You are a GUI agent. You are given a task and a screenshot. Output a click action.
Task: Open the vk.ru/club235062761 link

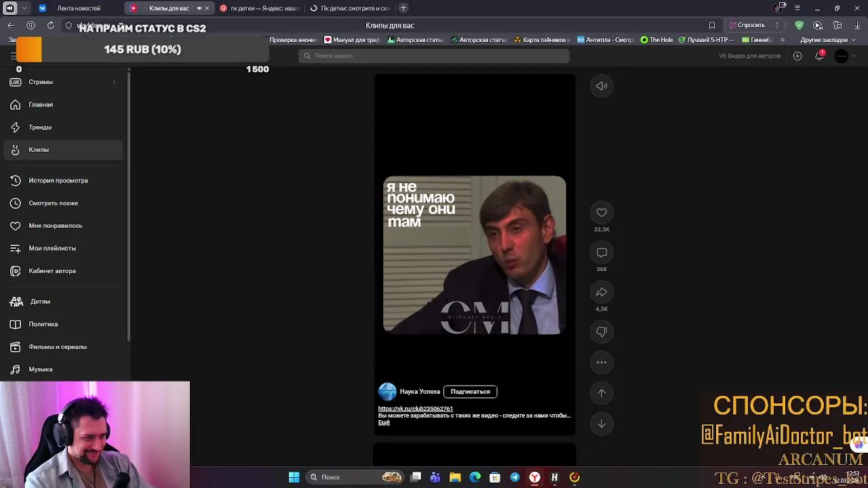(415, 409)
